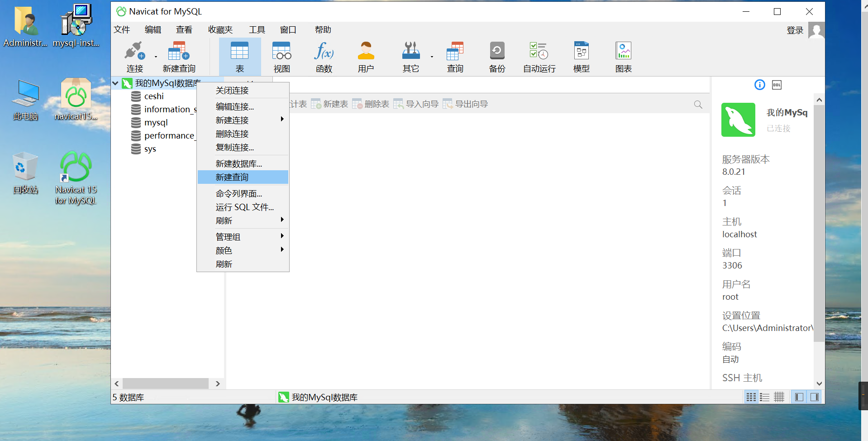This screenshot has width=868, height=441.
Task: Toggle the left navigation pane
Action: 799,397
